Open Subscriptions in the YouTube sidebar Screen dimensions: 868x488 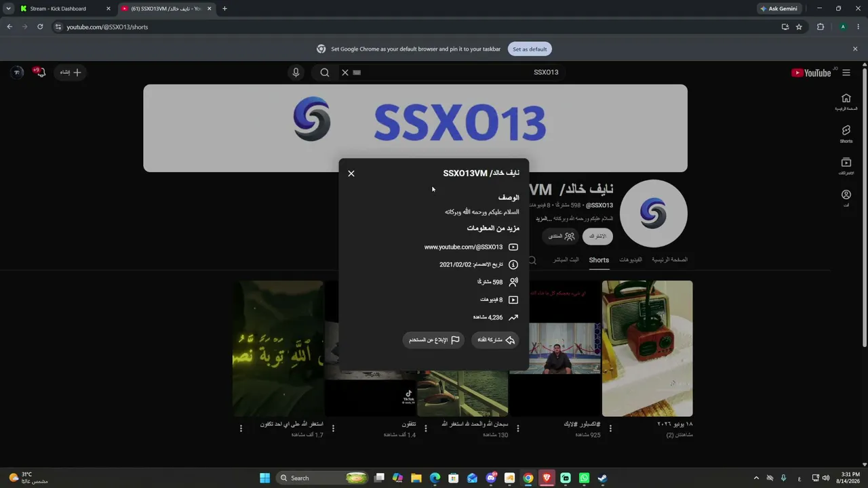[846, 167]
